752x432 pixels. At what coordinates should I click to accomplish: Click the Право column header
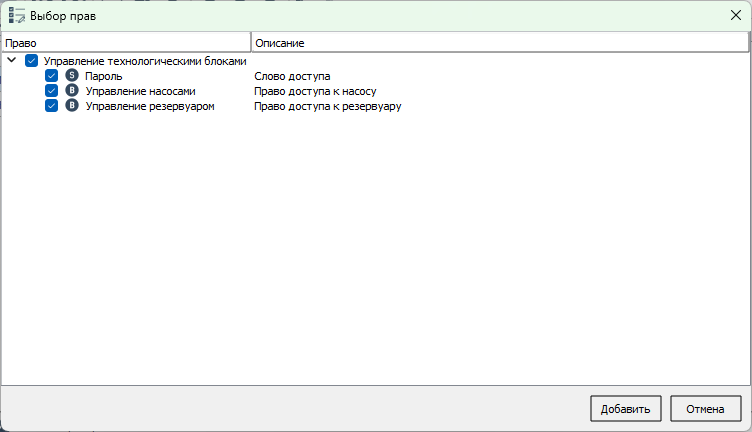(x=125, y=43)
